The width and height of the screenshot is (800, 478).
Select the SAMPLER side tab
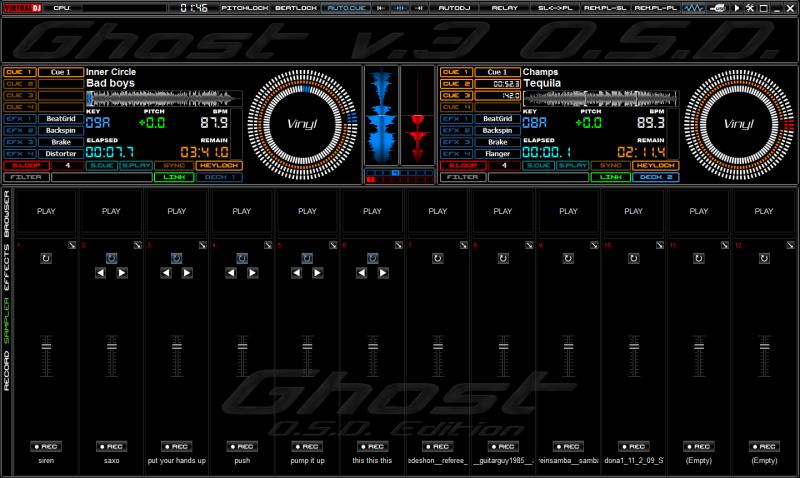tap(7, 321)
